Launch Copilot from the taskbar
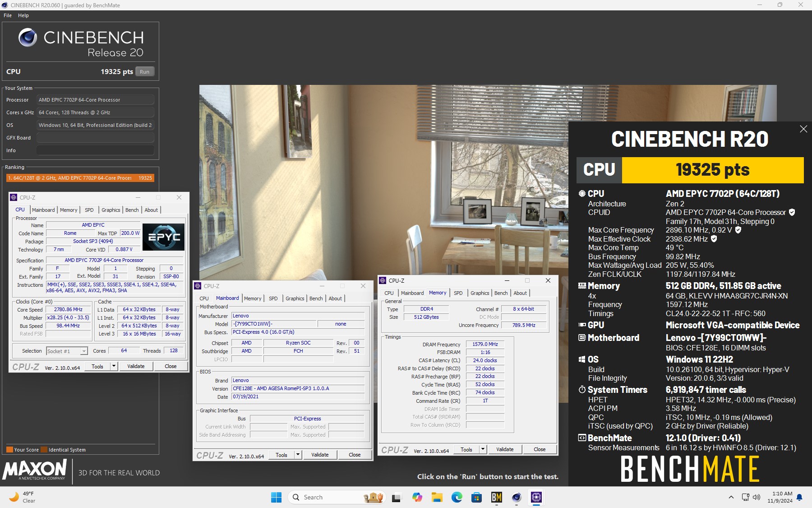 point(417,497)
